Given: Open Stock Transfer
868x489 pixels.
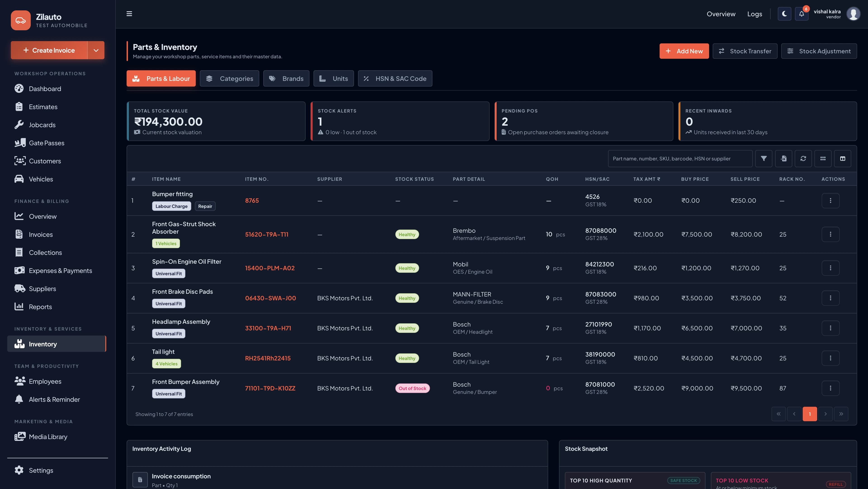Looking at the screenshot, I should pyautogui.click(x=745, y=51).
